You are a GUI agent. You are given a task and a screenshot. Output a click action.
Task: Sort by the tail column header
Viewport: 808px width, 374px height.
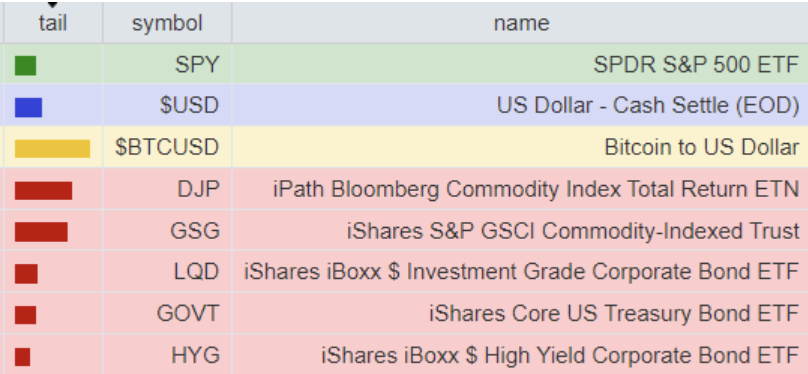(53, 23)
